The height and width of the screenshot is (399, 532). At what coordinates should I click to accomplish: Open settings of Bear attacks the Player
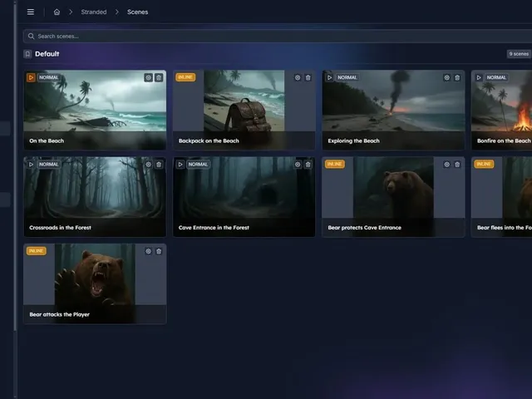pos(148,251)
